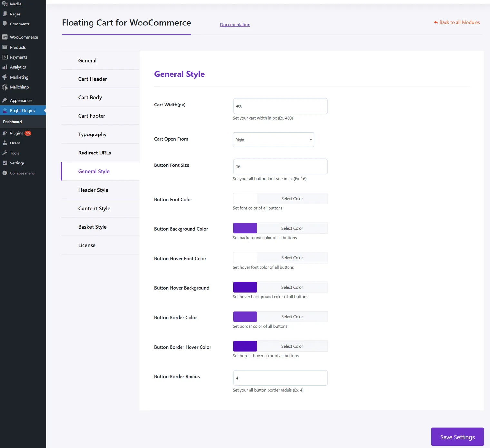
Task: Click the Marketing megaphone icon
Action: point(5,77)
